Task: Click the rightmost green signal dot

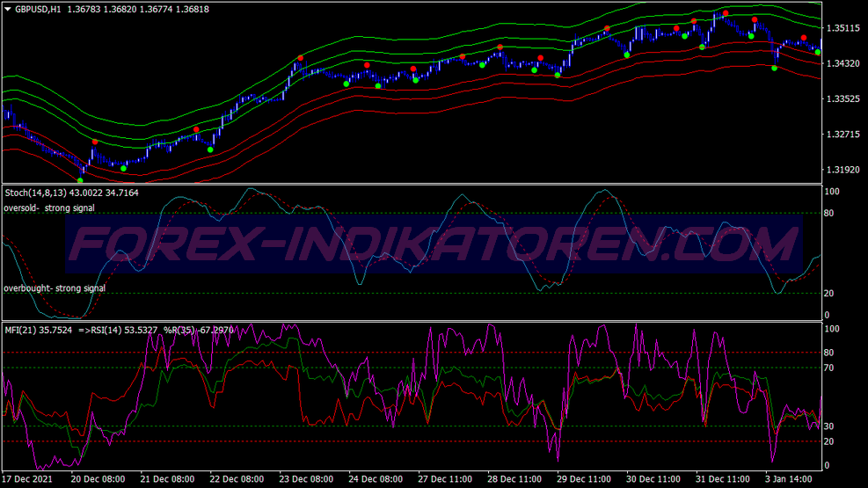Action: [818, 52]
